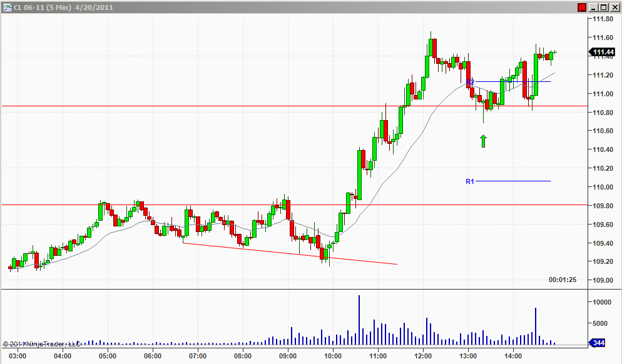The height and width of the screenshot is (364, 622).
Task: Click the NinjaTrader chart icon in the title bar
Action: point(7,7)
